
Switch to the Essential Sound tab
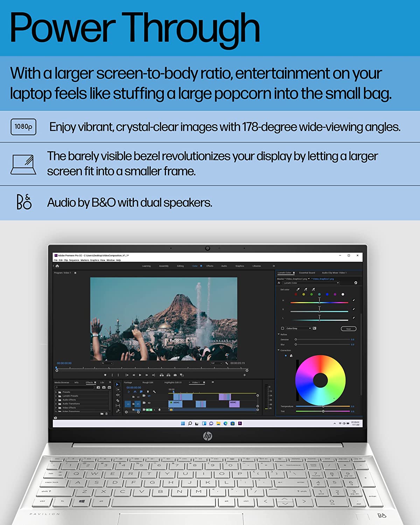[x=307, y=273]
